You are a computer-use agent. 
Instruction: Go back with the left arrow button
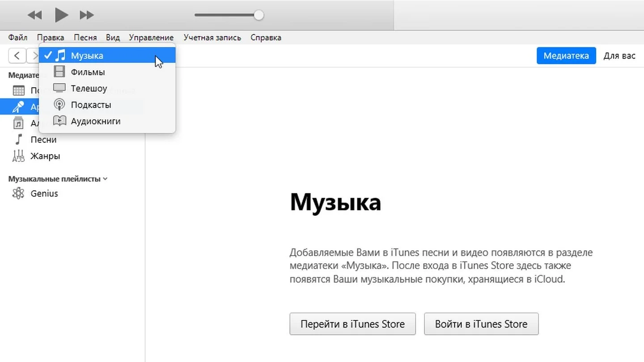[x=17, y=56]
